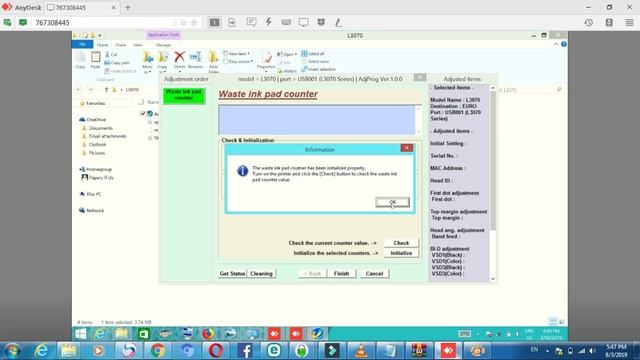This screenshot has width=640, height=360.
Task: Select the green Waste ink pad counter item
Action: 184,96
